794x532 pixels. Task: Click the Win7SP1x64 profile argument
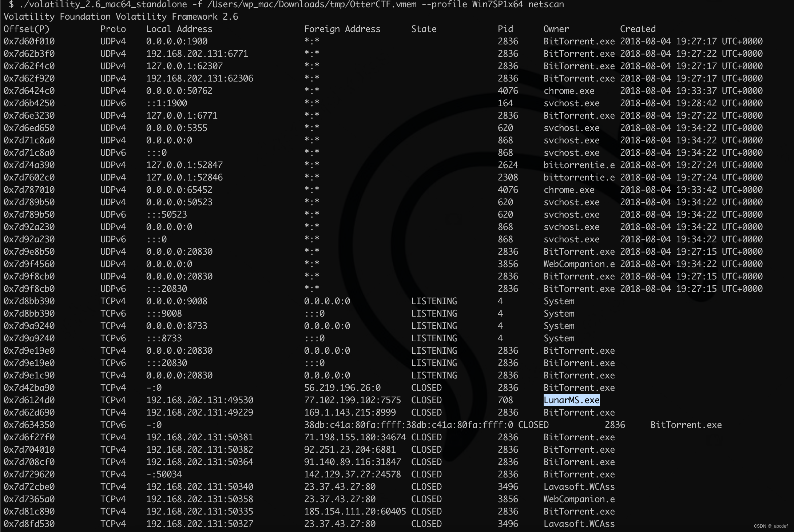[497, 5]
